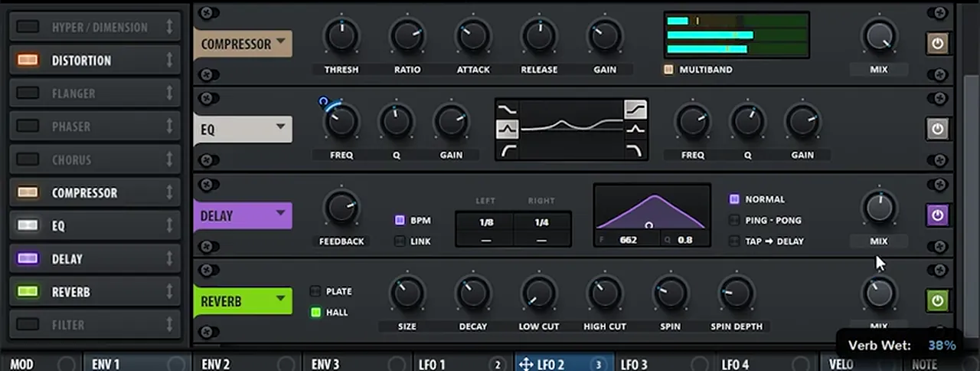Click the LFO 2 modulation count badge
The height and width of the screenshot is (371, 980).
pos(599,364)
